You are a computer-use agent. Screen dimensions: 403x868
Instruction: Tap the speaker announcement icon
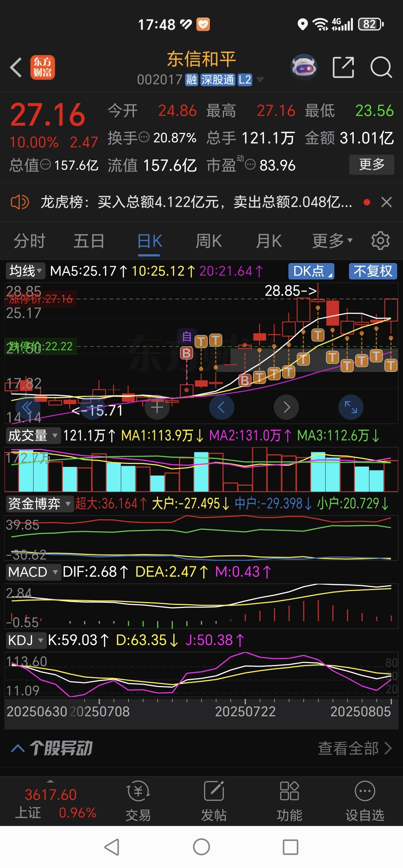pyautogui.click(x=20, y=202)
